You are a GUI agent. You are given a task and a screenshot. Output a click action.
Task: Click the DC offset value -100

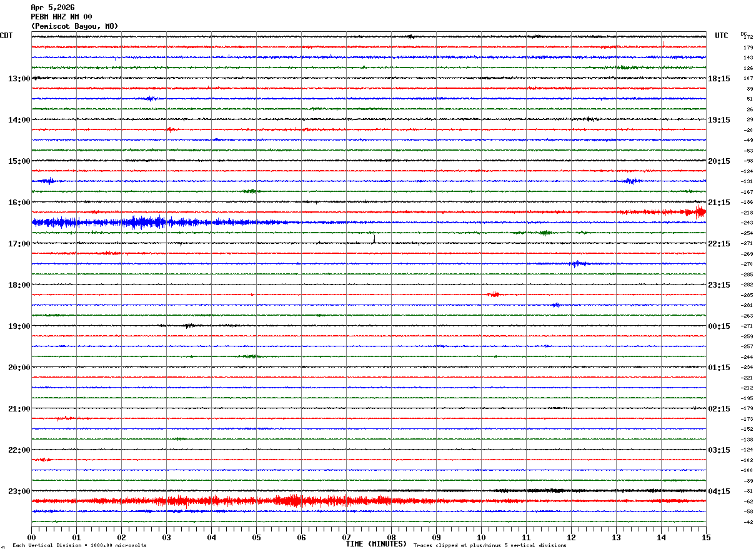point(747,471)
